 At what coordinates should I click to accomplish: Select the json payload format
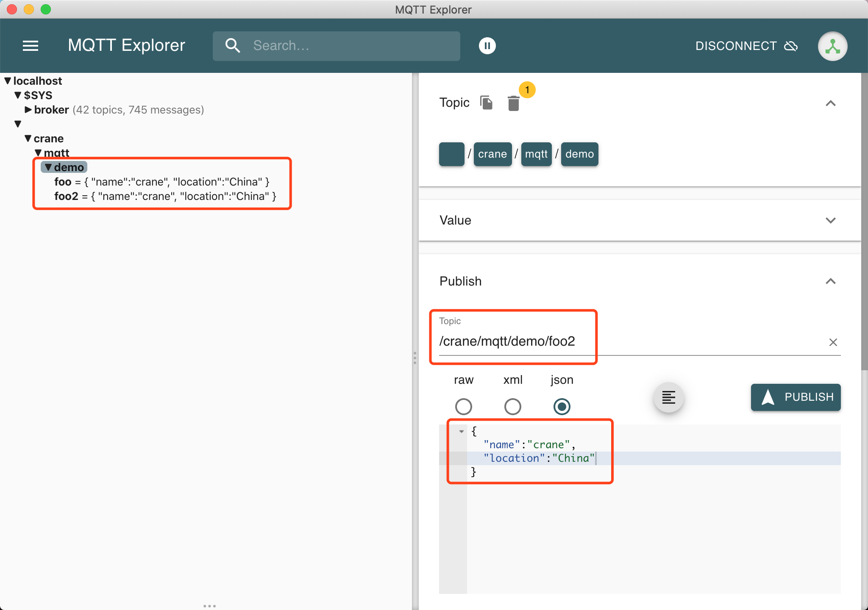(x=562, y=407)
